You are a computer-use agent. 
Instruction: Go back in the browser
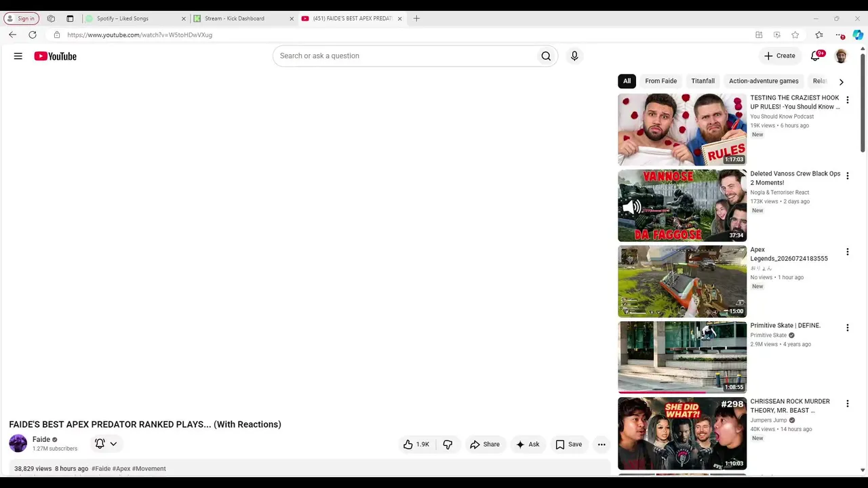[x=12, y=35]
